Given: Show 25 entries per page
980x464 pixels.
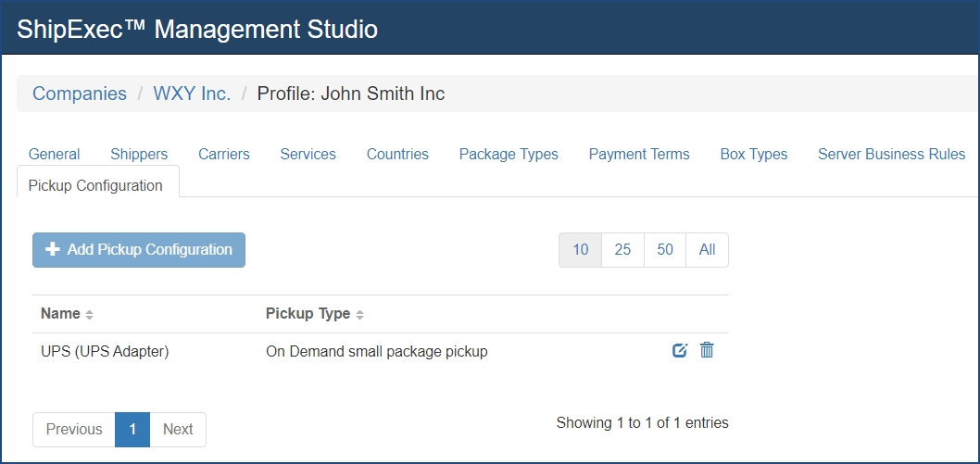Looking at the screenshot, I should [x=622, y=250].
